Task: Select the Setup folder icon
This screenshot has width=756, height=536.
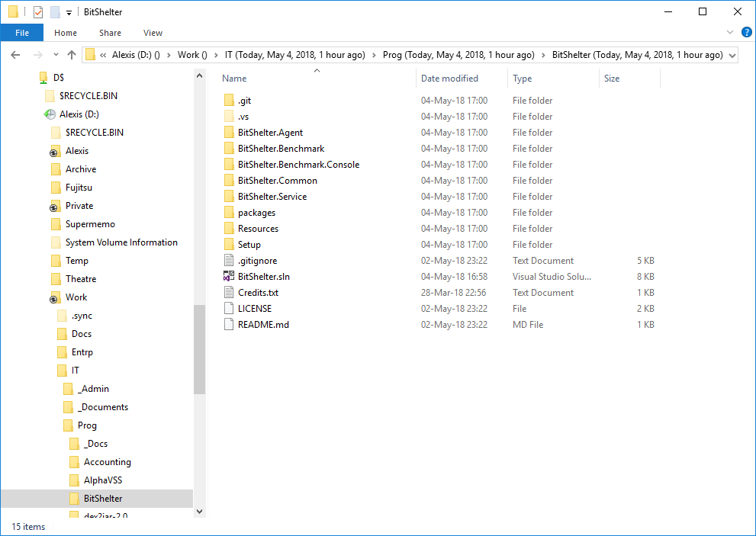Action: click(229, 245)
